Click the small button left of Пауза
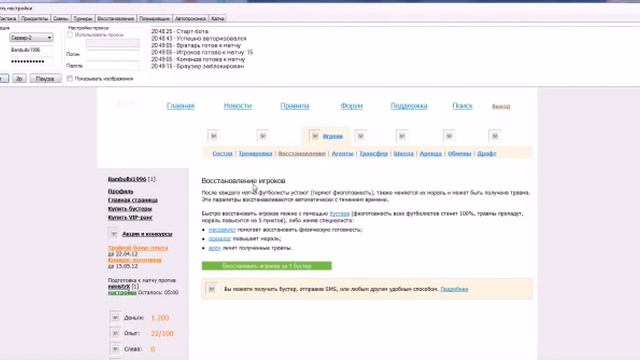The image size is (640, 360). (x=19, y=78)
